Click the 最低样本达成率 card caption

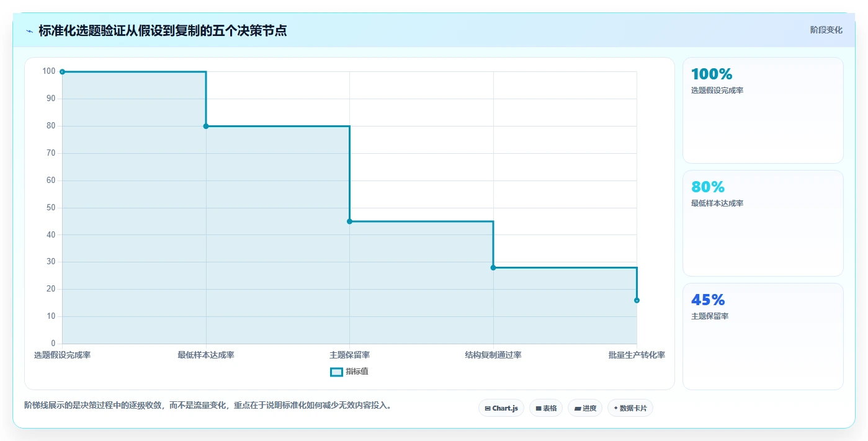717,203
